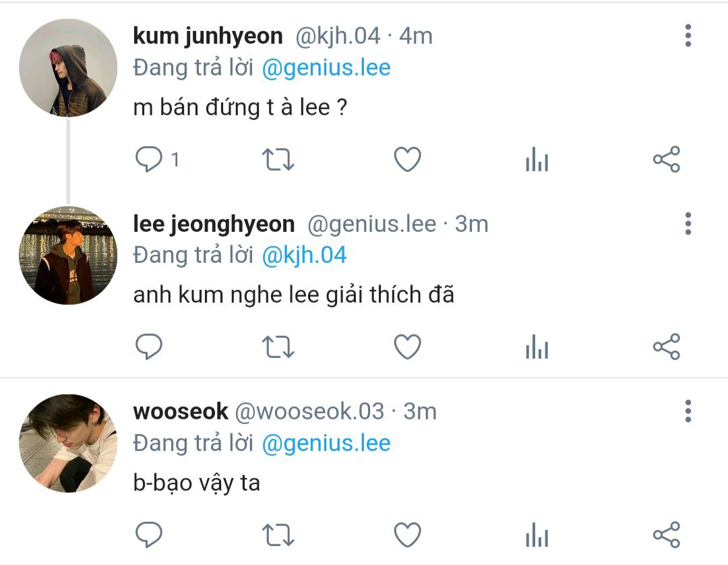
Task: Reply to lee jeonghyeon's tweet
Action: tap(148, 347)
